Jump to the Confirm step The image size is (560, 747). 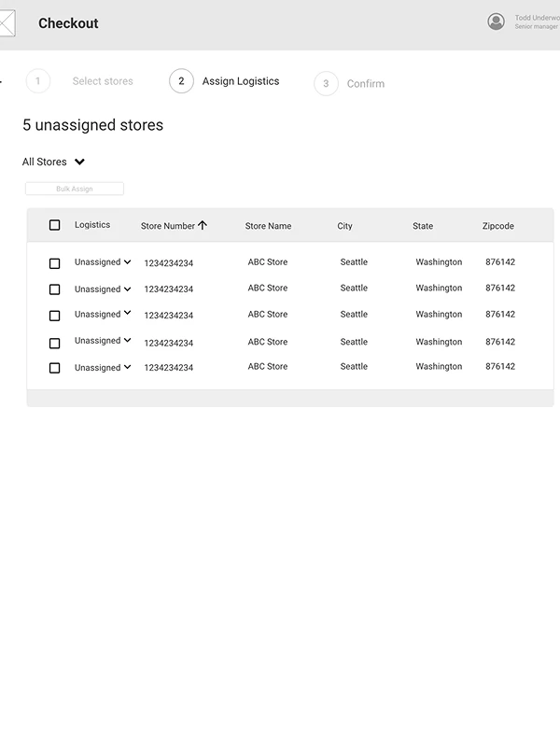pos(366,84)
